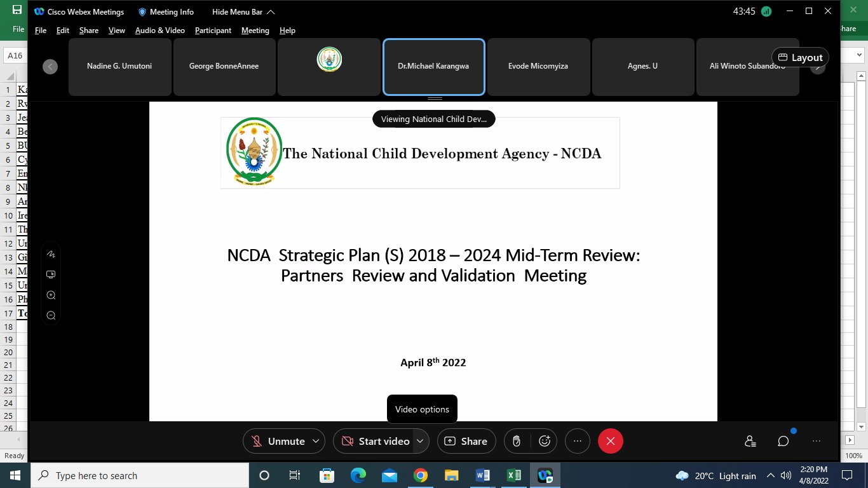The image size is (868, 488).
Task: Select the annotation pen tool
Action: [51, 254]
